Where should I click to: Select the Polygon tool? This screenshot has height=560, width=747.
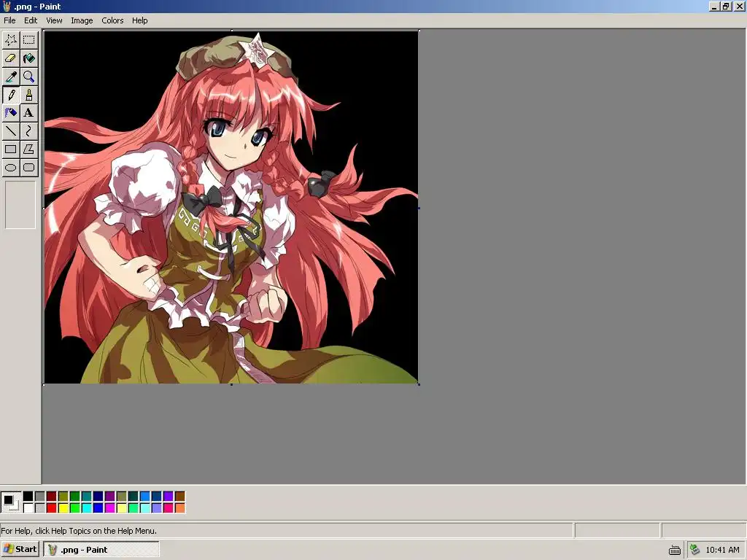click(29, 149)
